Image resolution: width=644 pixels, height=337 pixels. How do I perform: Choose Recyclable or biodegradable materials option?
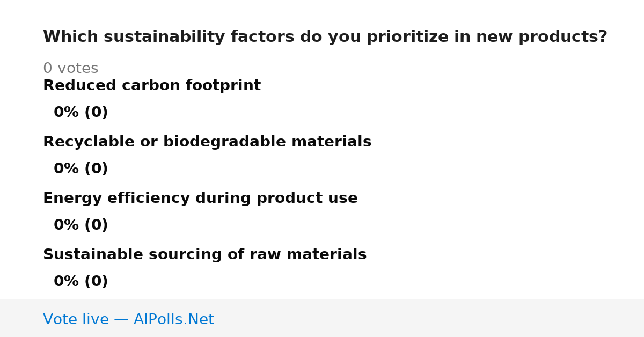click(x=207, y=142)
